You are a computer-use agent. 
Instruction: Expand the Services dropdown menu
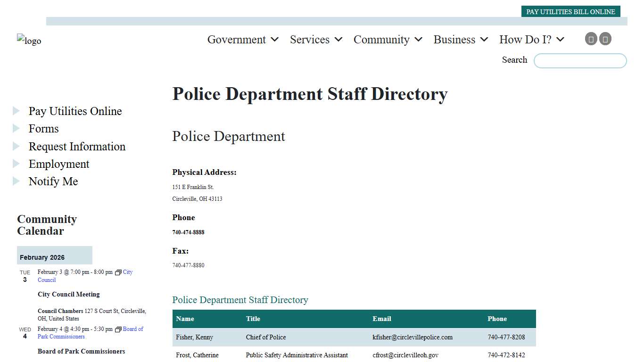pos(311,40)
